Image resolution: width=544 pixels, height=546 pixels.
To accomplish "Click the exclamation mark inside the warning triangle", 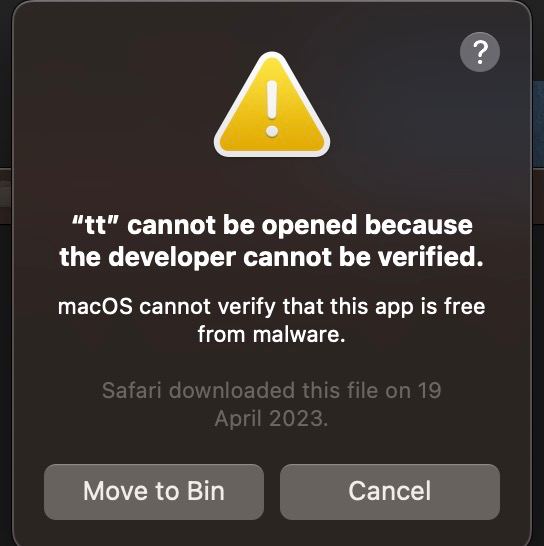I will click(272, 109).
